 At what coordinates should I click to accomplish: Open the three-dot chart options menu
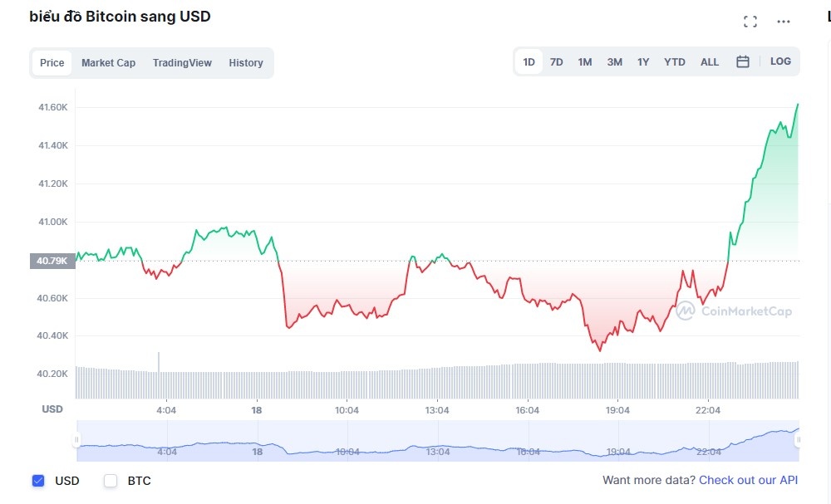tap(782, 21)
